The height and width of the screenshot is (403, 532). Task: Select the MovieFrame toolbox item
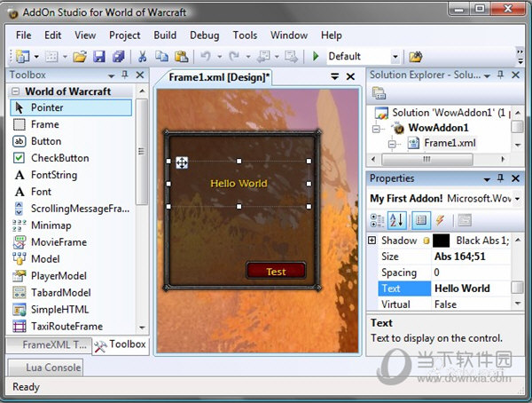(x=71, y=242)
